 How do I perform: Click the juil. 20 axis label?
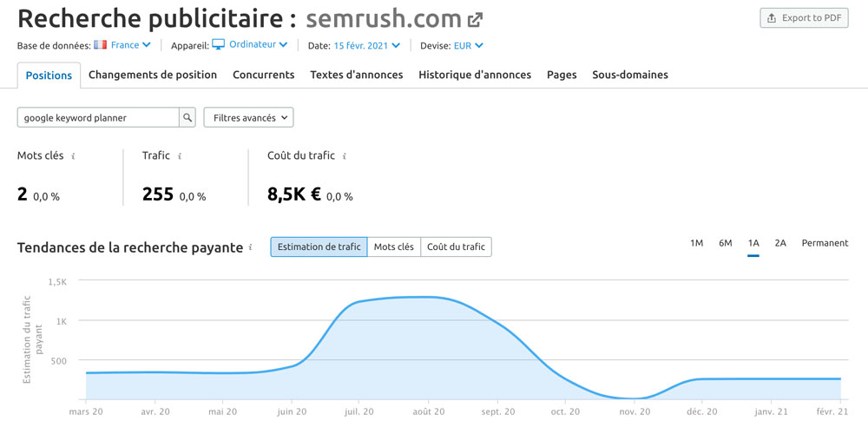pyautogui.click(x=358, y=411)
